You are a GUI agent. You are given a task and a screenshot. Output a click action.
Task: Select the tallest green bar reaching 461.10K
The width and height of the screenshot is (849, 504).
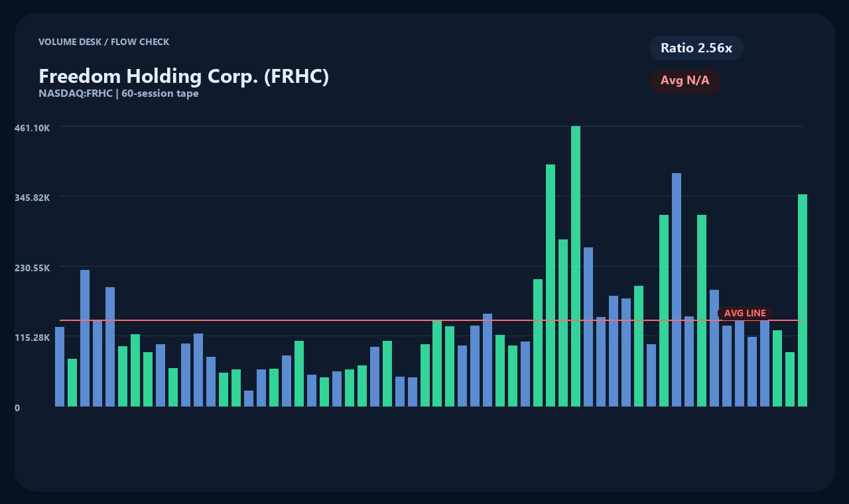click(x=576, y=266)
